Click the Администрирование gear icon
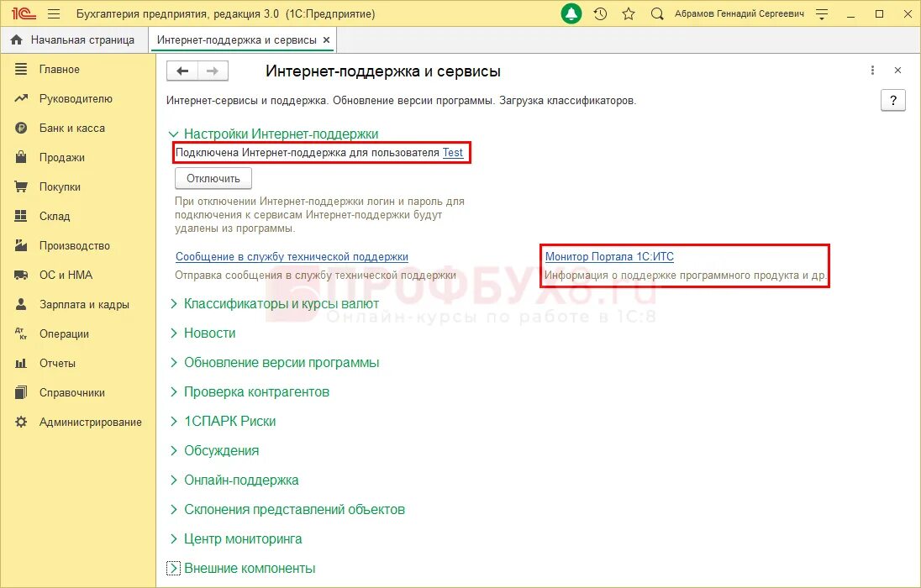Screen dimensions: 921x588 pyautogui.click(x=21, y=422)
